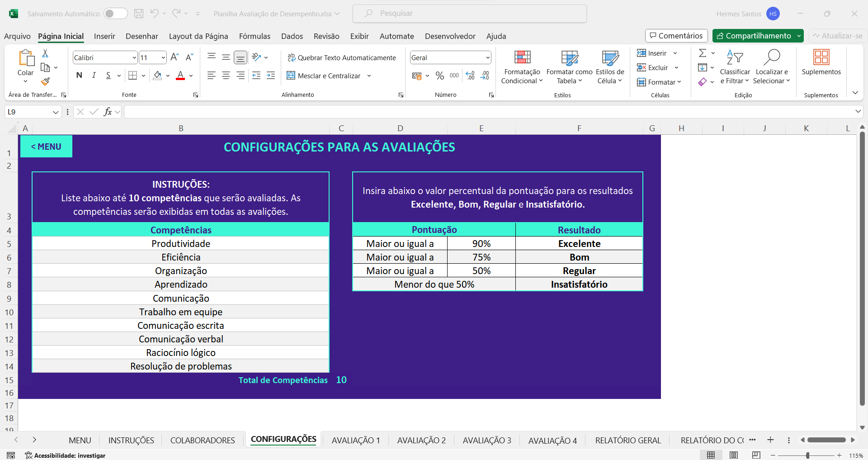Click the Redo arrow icon

(x=176, y=14)
